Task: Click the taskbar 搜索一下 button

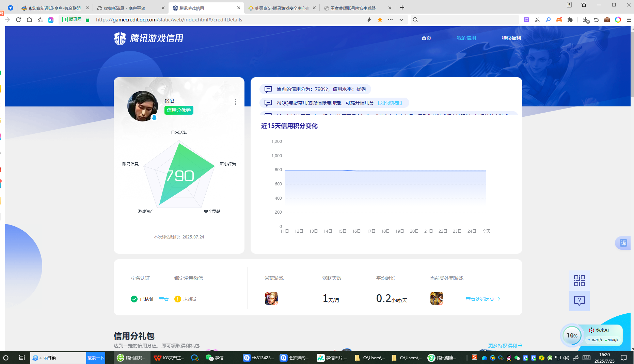Action: 95,358
